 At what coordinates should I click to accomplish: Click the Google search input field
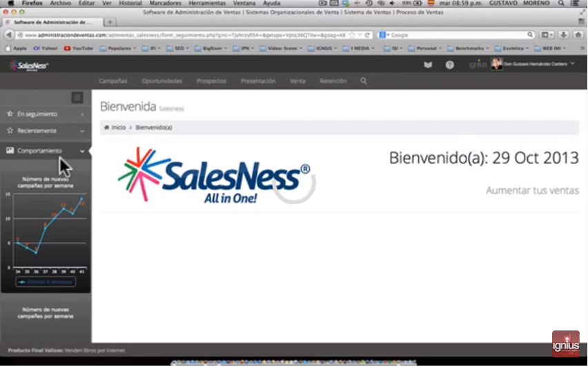[x=458, y=35]
